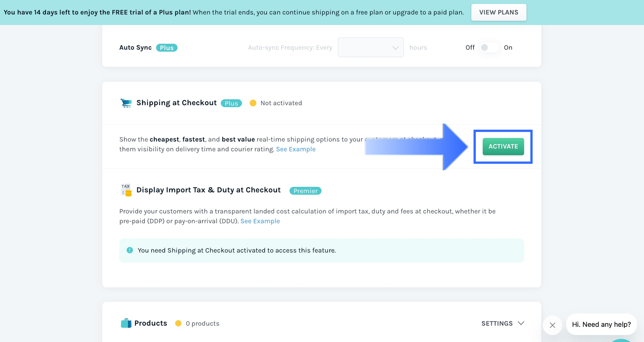Click the yellow Not activated status dot

pos(253,103)
